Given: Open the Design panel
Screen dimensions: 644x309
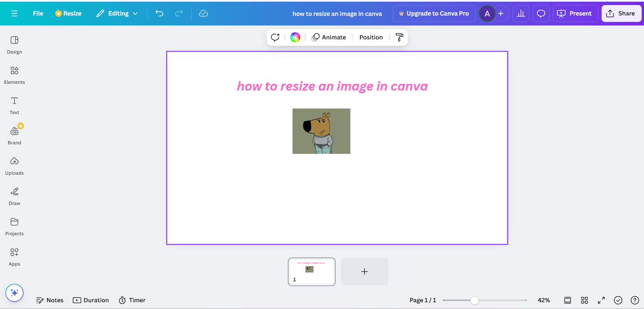Looking at the screenshot, I should click(x=14, y=45).
